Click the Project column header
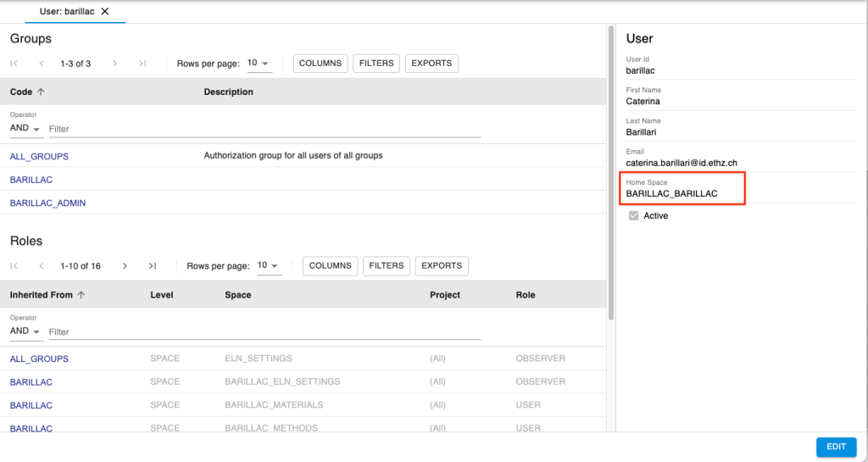Screen dimensions: 868x462 point(445,295)
